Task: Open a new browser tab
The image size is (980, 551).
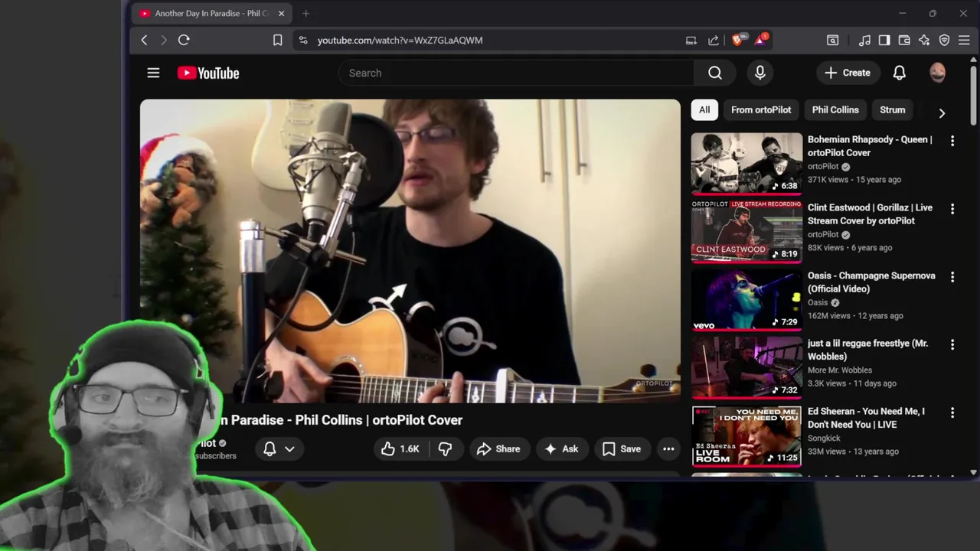Action: [x=305, y=13]
